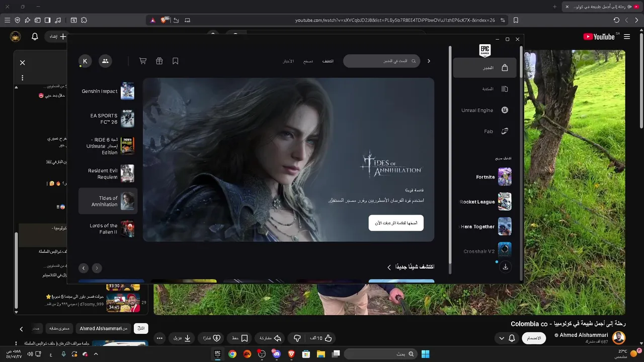Open the Store shopping bag sidebar item
The image size is (644, 362).
click(485, 68)
